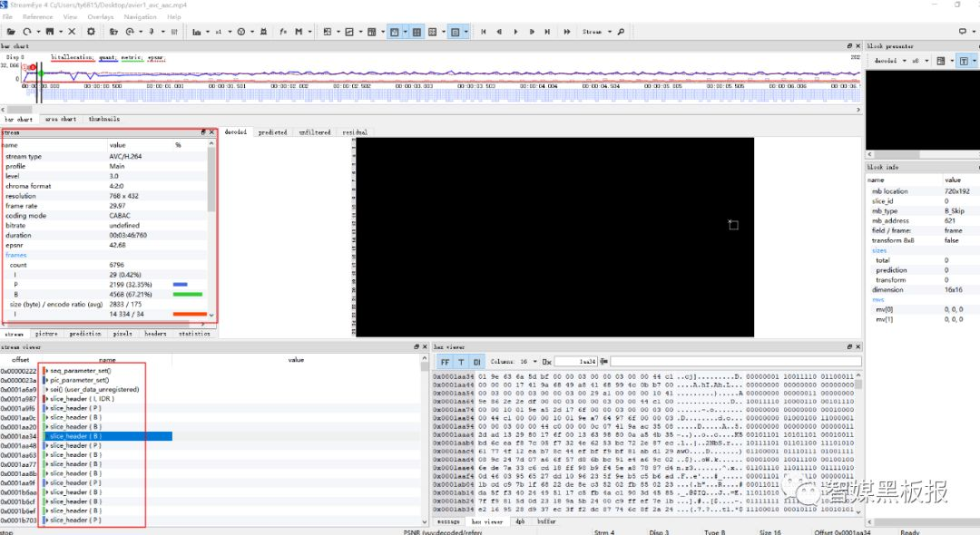Toggle the FF hex display mode
Image resolution: width=980 pixels, height=535 pixels.
click(444, 362)
